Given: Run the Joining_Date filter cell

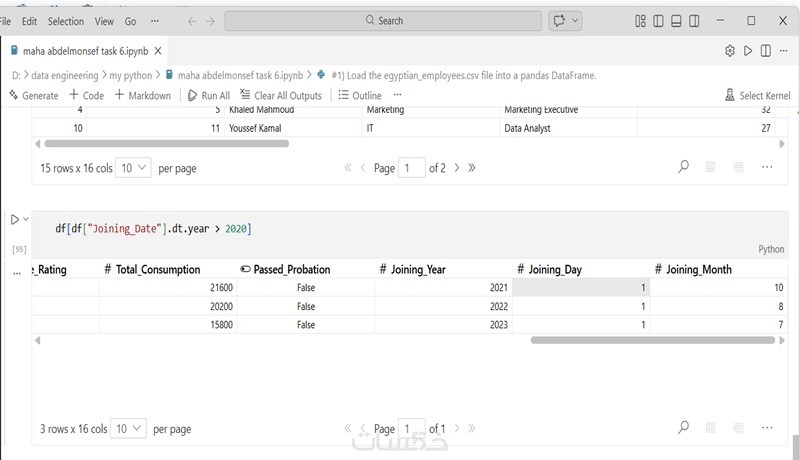Looking at the screenshot, I should point(15,220).
